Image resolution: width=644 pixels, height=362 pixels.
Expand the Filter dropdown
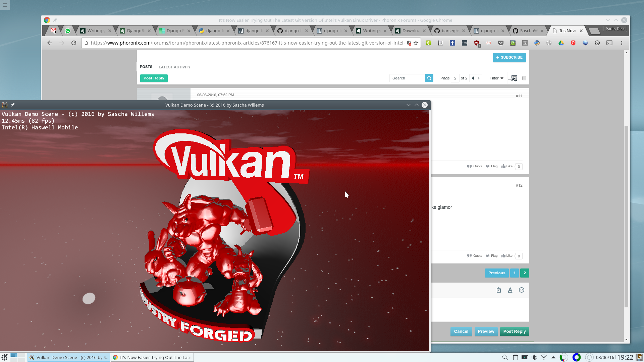click(496, 78)
